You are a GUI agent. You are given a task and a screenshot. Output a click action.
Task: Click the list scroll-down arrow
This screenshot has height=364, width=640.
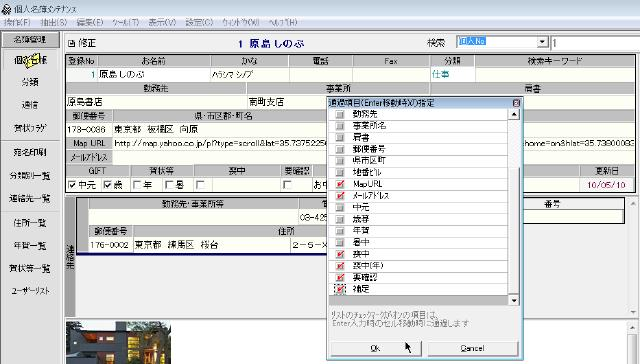tap(514, 301)
